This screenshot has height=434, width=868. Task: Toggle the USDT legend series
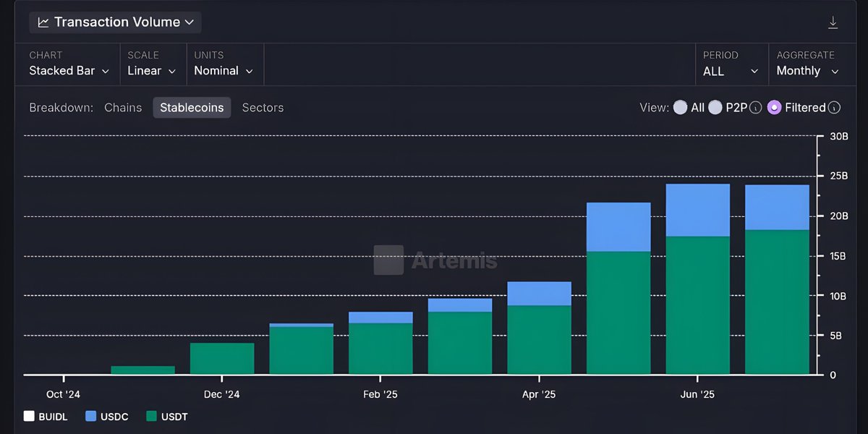168,417
